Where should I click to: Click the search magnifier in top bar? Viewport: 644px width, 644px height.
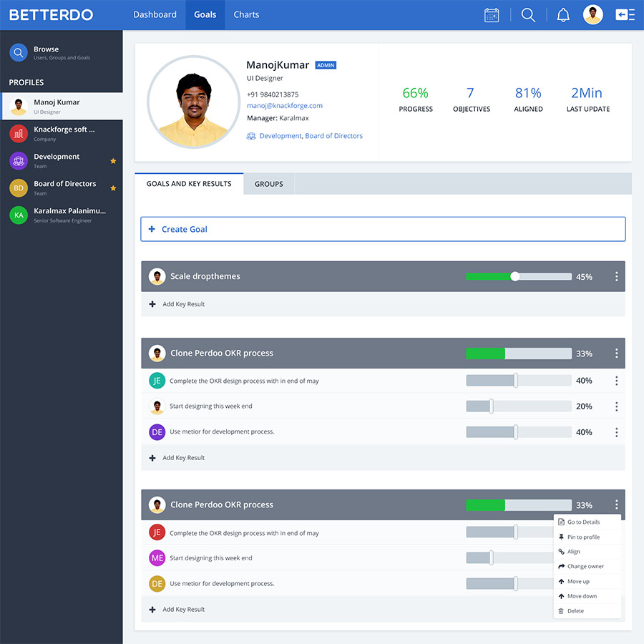click(x=528, y=15)
